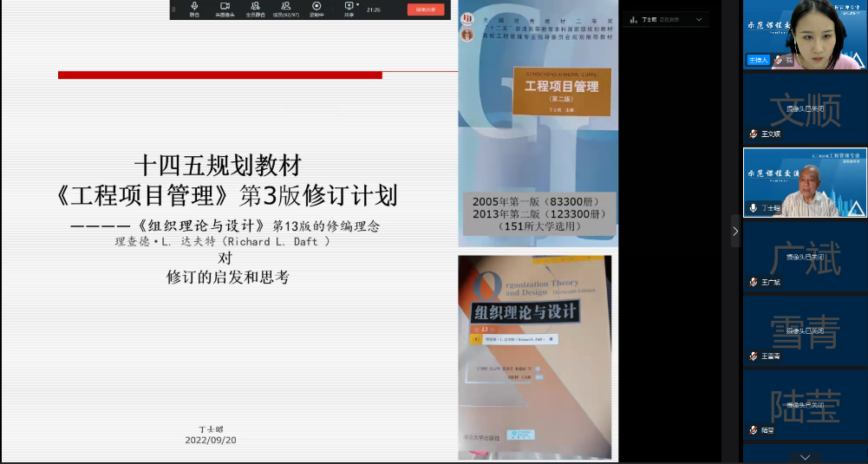Select the host's video thumbnail
This screenshot has width=868, height=464.
point(804,34)
